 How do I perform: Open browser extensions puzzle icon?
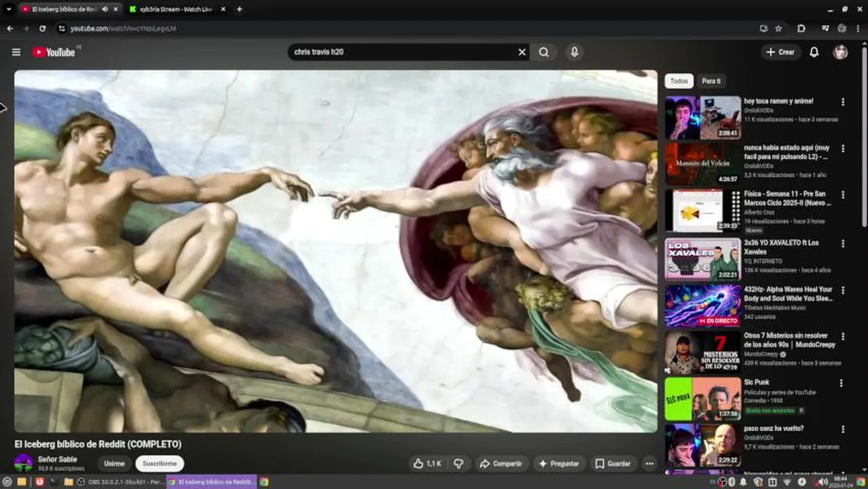point(801,29)
